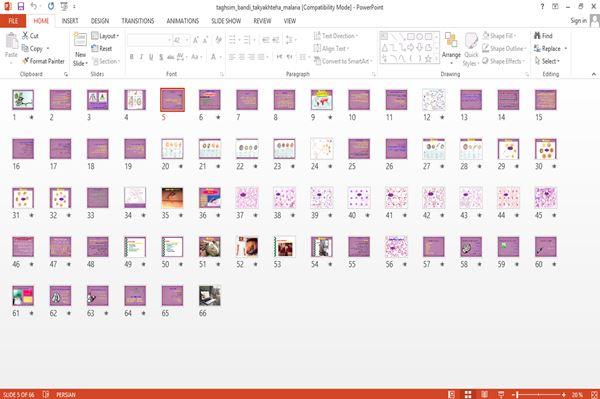Open the font size dropdown

pos(187,40)
